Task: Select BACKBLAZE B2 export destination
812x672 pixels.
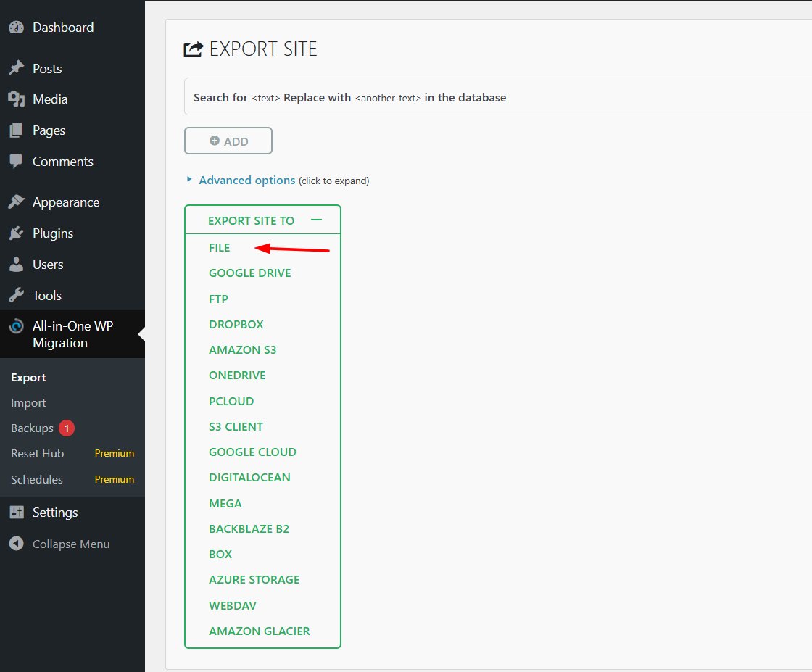Action: 249,528
